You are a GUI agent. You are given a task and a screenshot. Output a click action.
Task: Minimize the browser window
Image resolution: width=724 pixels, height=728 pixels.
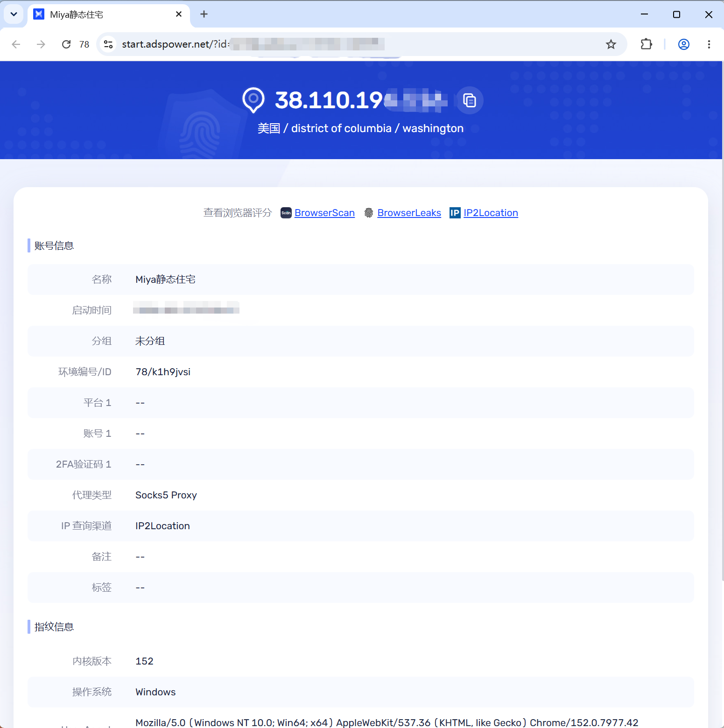644,14
